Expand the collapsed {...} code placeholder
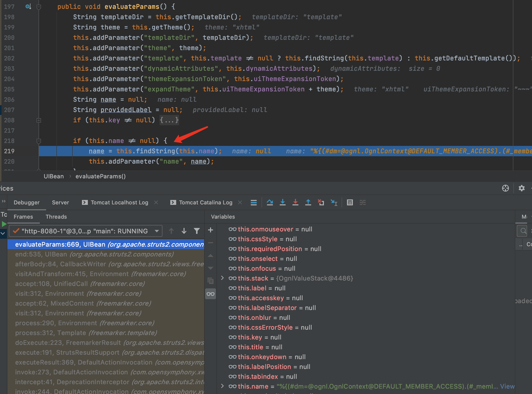Screen dimensions: 532x394 point(169,120)
